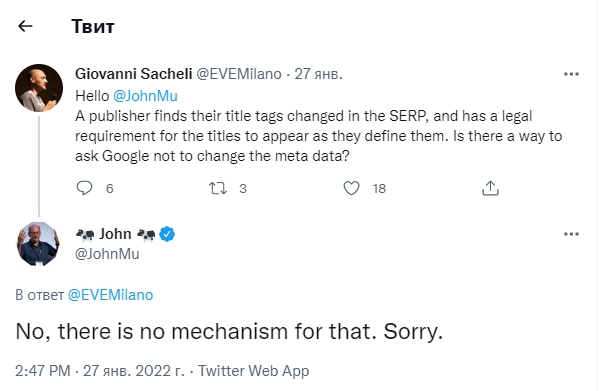
Task: Open Giovanni Sacheli's profile picture
Action: (x=39, y=88)
